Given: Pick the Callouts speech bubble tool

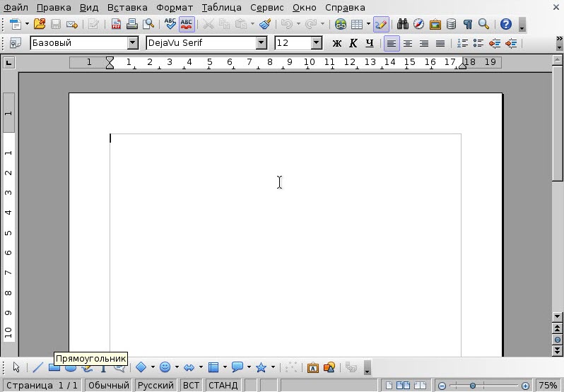Looking at the screenshot, I should pyautogui.click(x=237, y=367).
